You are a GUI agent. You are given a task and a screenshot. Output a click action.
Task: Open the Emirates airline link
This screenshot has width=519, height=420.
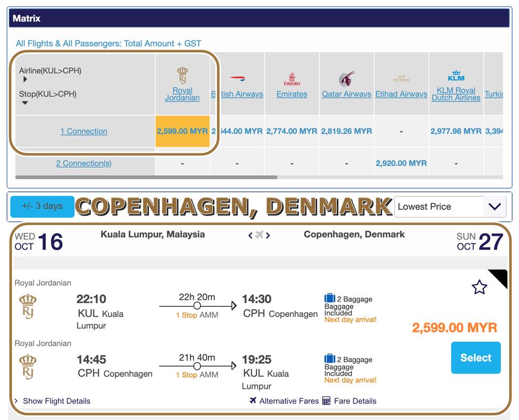pyautogui.click(x=292, y=94)
